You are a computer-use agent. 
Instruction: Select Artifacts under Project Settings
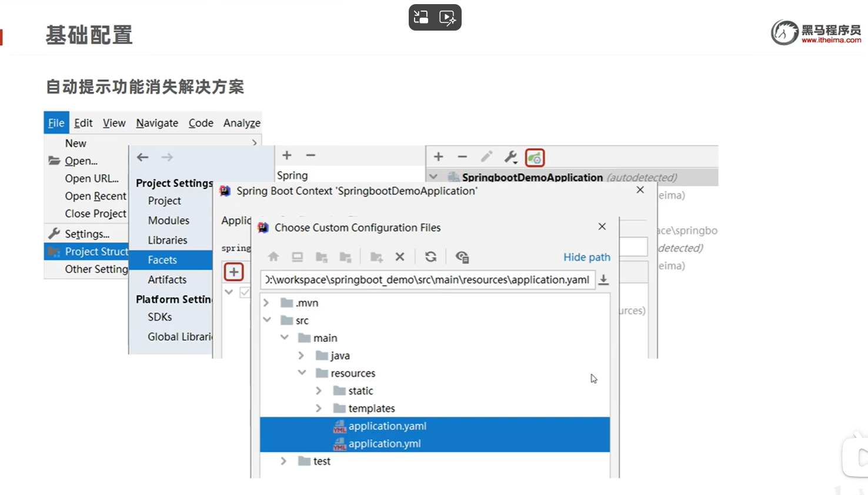pos(167,280)
